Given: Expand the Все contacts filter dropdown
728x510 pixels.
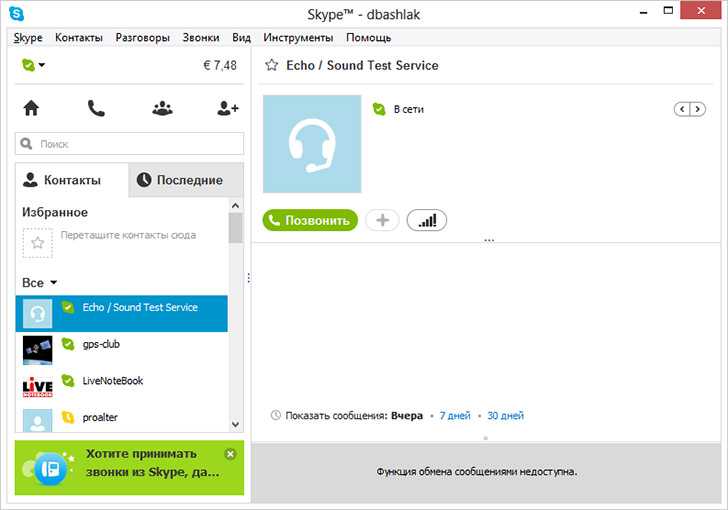Looking at the screenshot, I should (39, 282).
